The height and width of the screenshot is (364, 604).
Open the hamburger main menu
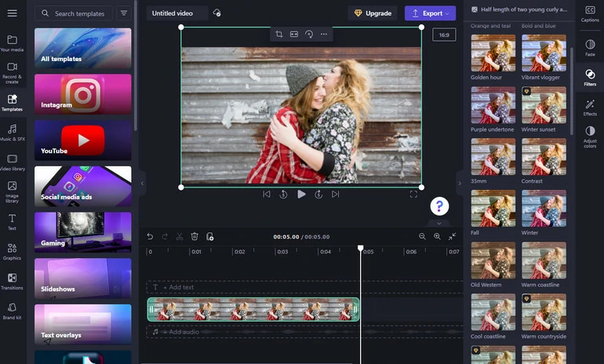12,13
